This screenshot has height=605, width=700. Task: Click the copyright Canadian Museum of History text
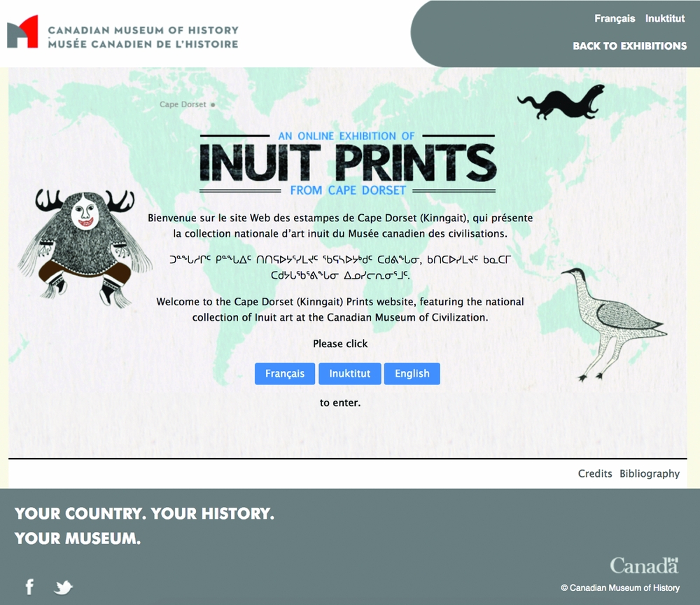(620, 588)
